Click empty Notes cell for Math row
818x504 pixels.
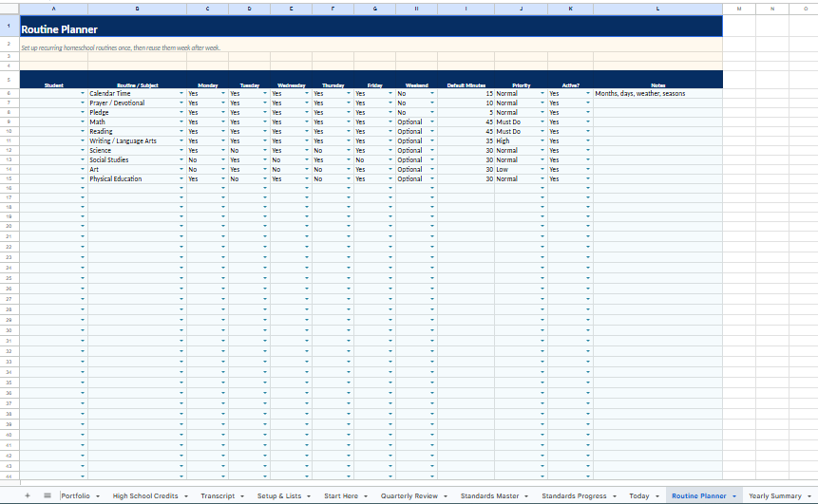[657, 121]
